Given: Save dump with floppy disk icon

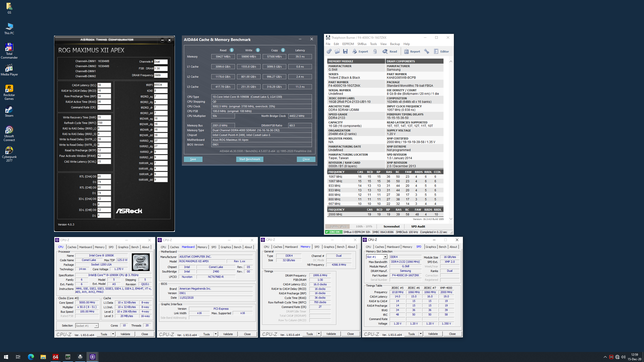Looking at the screenshot, I should pyautogui.click(x=345, y=51).
